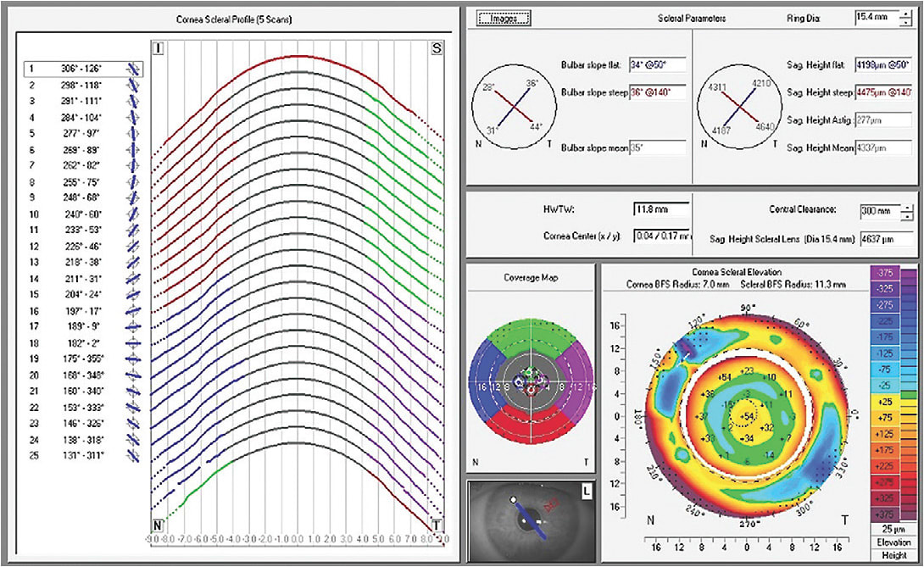Viewport: 924px width, 567px height.
Task: Select the +375 dark legend swatch
Action: [x=885, y=514]
